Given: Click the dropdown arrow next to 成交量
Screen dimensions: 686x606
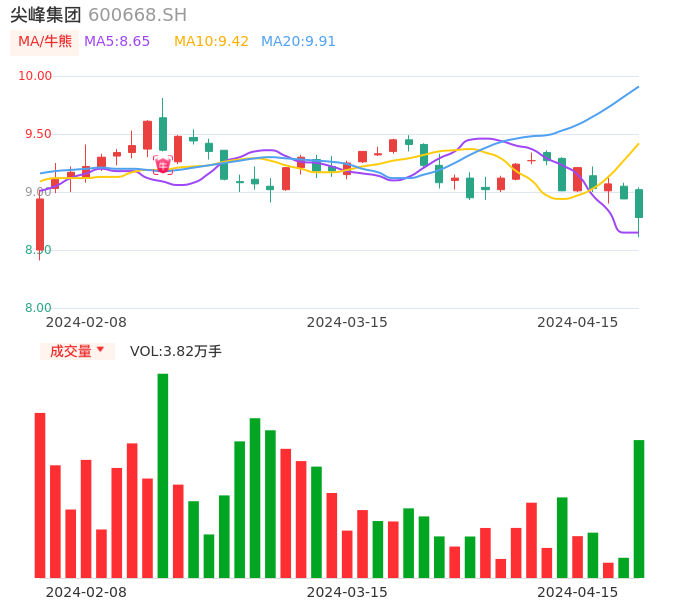Looking at the screenshot, I should coord(101,350).
